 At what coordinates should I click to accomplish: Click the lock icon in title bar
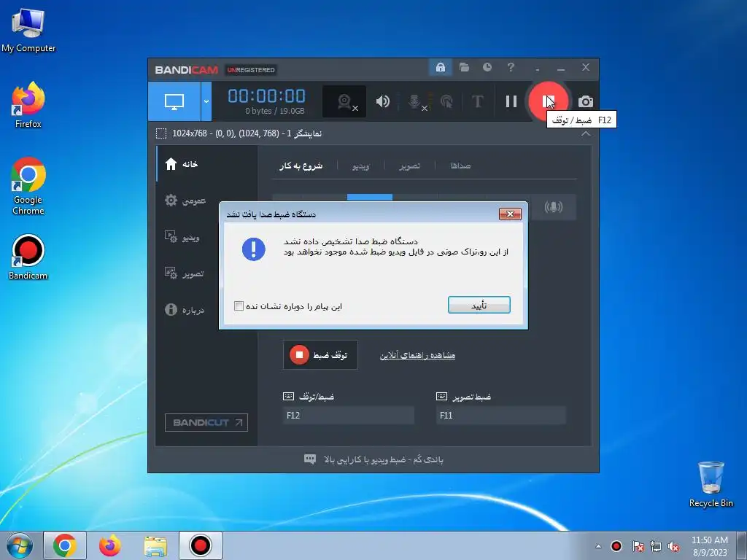[440, 67]
